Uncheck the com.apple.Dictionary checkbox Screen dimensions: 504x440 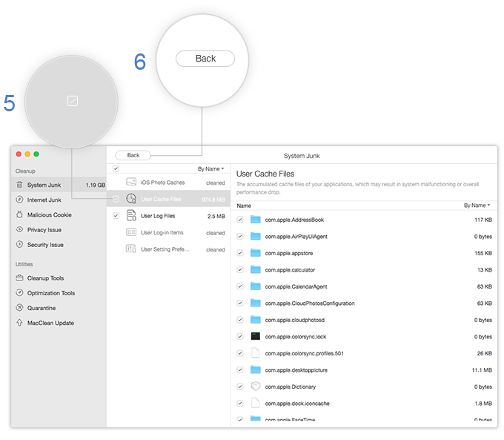click(x=240, y=387)
